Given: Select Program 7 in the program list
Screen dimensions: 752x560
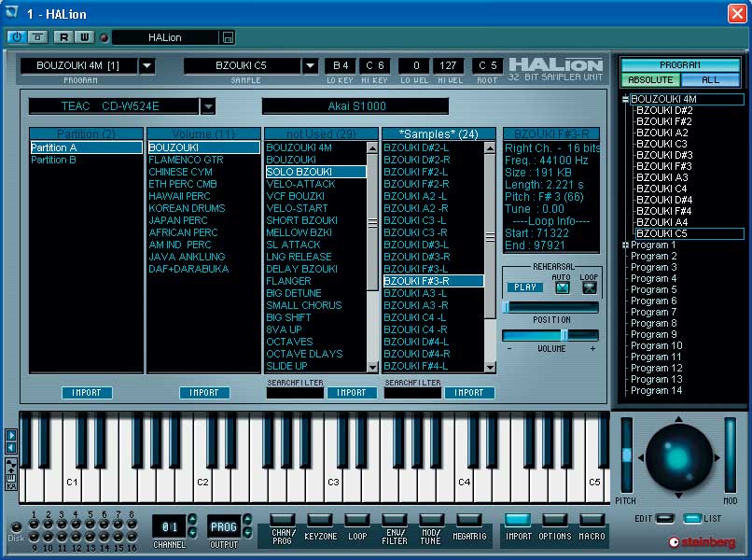Looking at the screenshot, I should click(653, 312).
